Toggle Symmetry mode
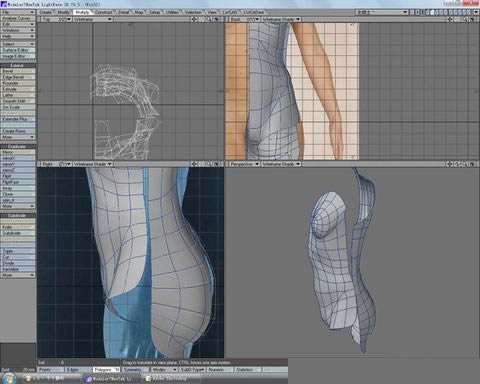 tap(135, 370)
